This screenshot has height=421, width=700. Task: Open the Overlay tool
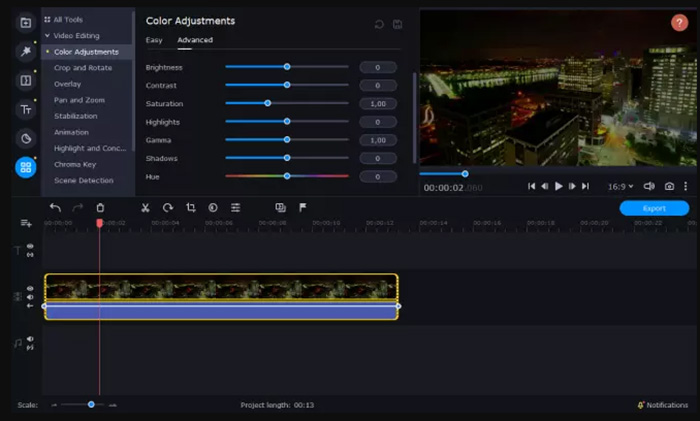tap(67, 84)
